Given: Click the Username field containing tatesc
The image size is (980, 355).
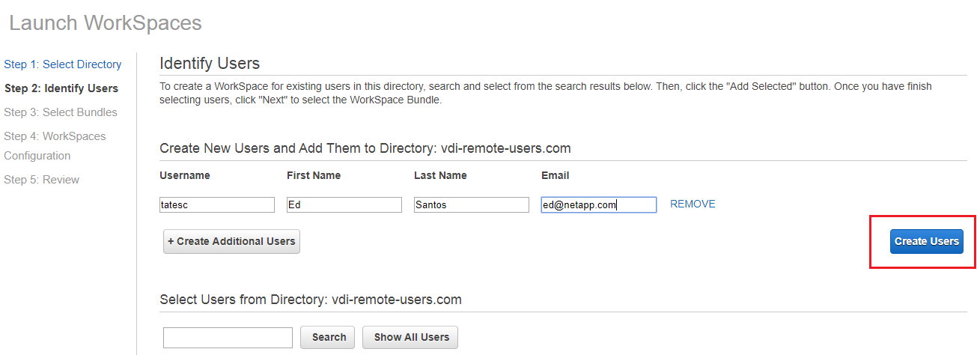Looking at the screenshot, I should click(x=217, y=205).
